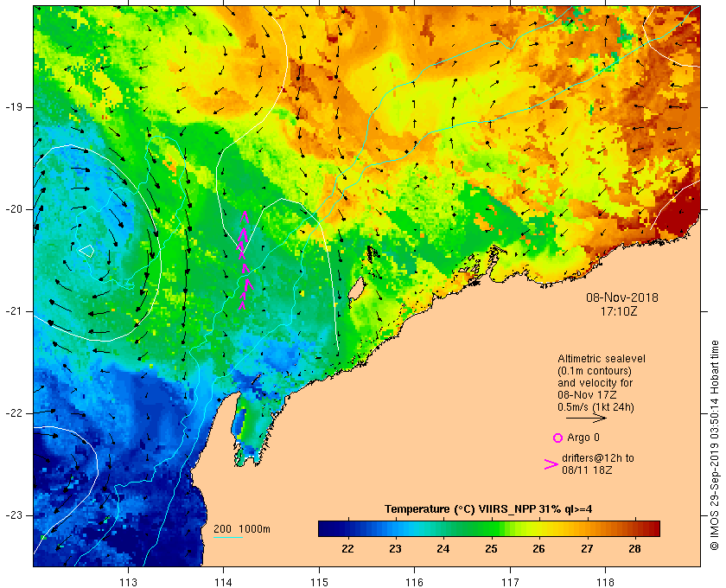Click latitude axis label '-20'

click(14, 209)
